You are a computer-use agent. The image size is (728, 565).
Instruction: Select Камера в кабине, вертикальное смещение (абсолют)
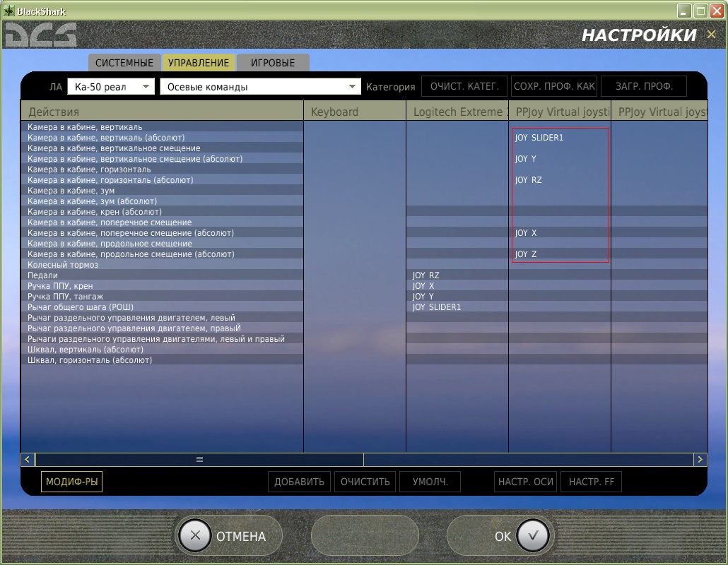point(162,159)
